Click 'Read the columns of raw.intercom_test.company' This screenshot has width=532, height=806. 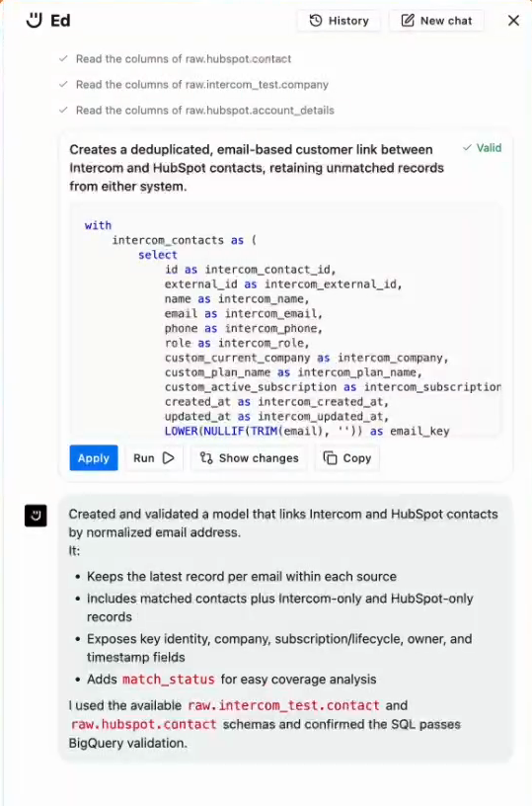tap(201, 85)
